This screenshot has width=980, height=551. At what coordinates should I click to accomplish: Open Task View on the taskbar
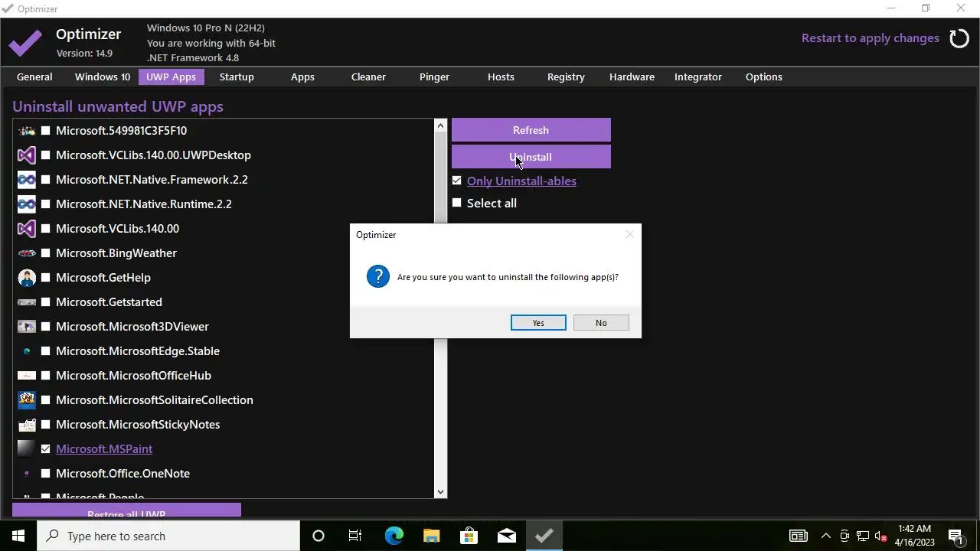(x=355, y=536)
